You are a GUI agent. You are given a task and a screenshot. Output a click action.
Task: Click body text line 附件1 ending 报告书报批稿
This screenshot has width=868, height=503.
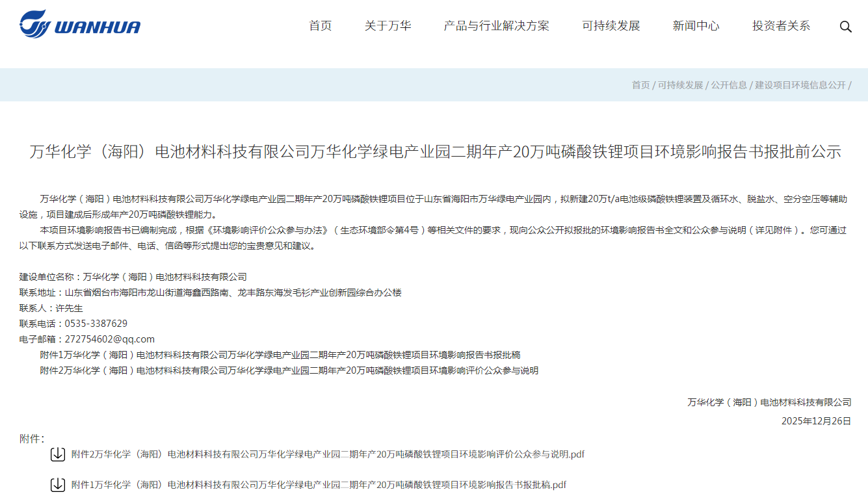(280, 355)
